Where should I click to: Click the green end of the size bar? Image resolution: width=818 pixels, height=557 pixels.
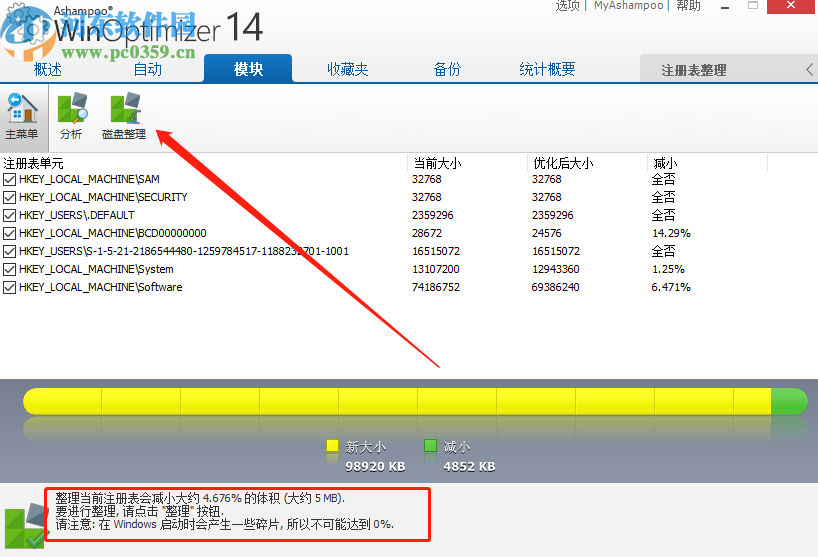point(789,402)
